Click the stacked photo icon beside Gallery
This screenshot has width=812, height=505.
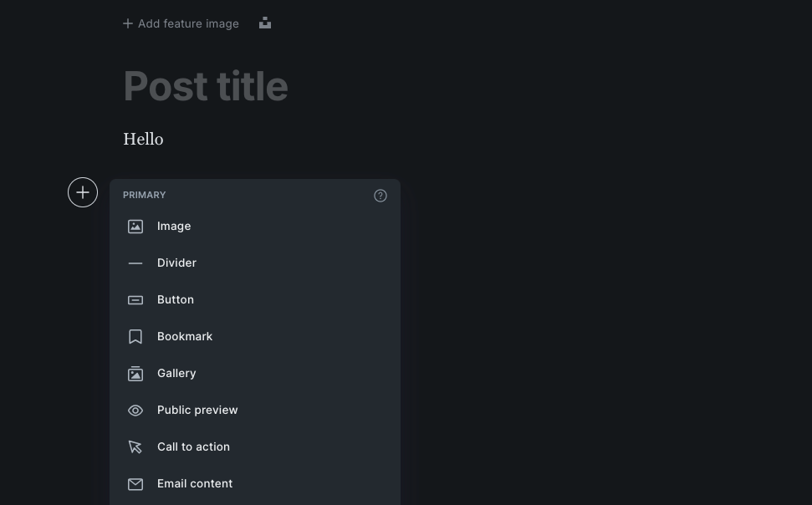pyautogui.click(x=135, y=374)
